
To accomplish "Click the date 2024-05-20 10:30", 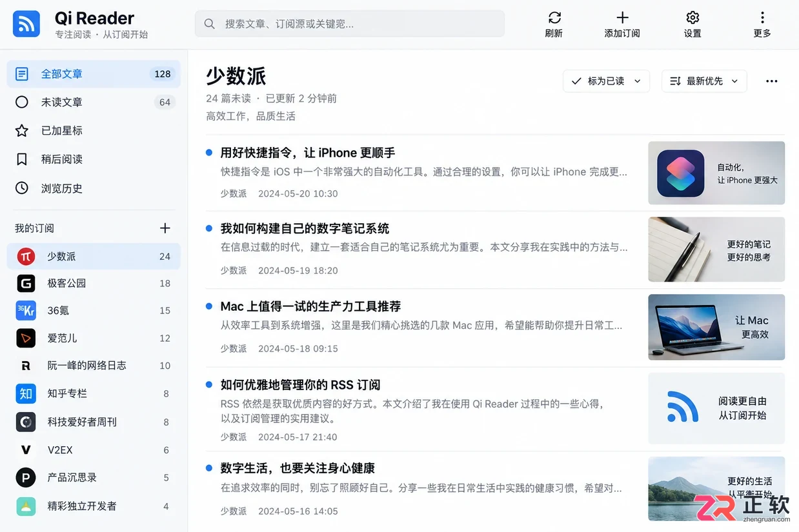I will pyautogui.click(x=298, y=193).
